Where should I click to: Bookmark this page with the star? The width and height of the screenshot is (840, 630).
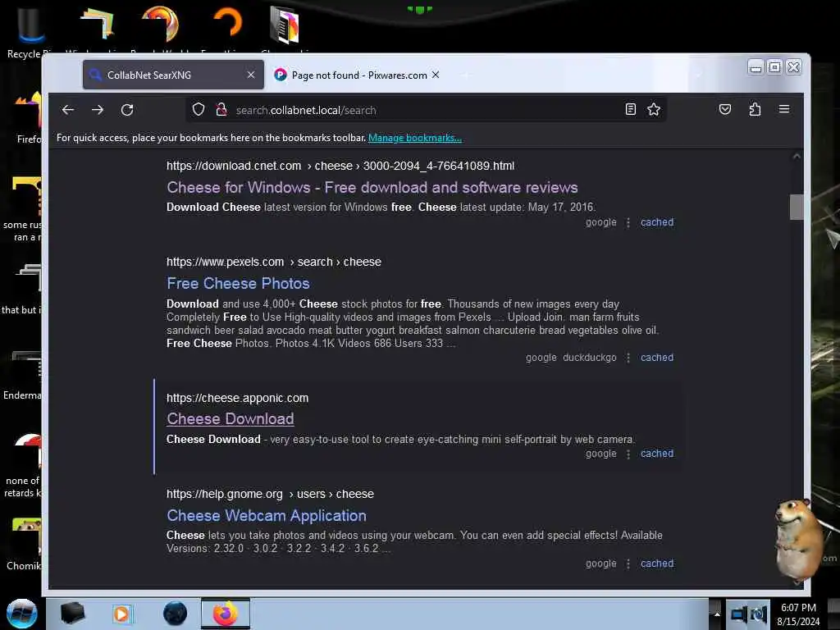click(654, 109)
